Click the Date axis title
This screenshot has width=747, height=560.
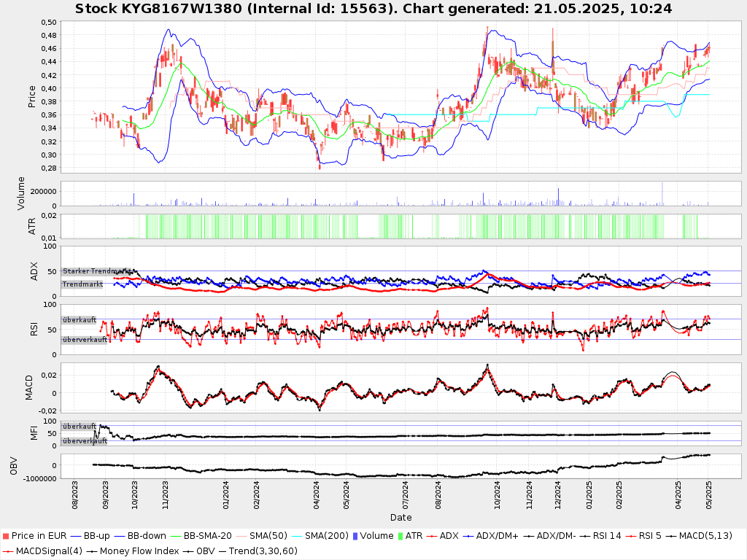(400, 518)
